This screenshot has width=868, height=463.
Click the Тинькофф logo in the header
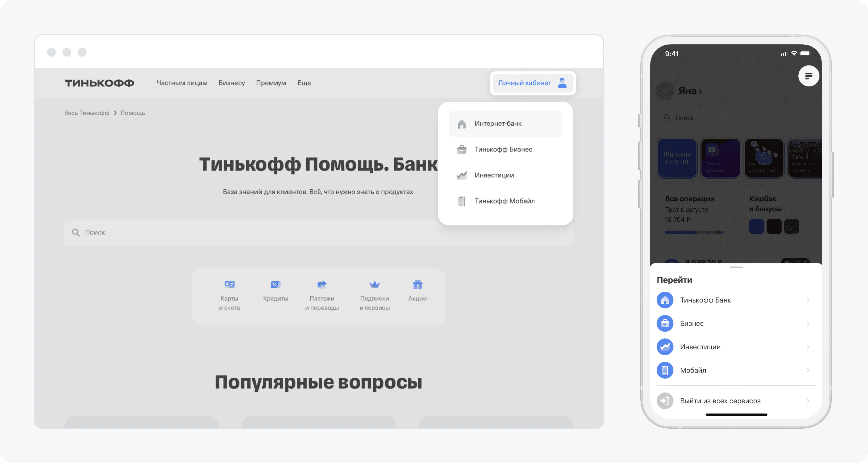coord(99,83)
